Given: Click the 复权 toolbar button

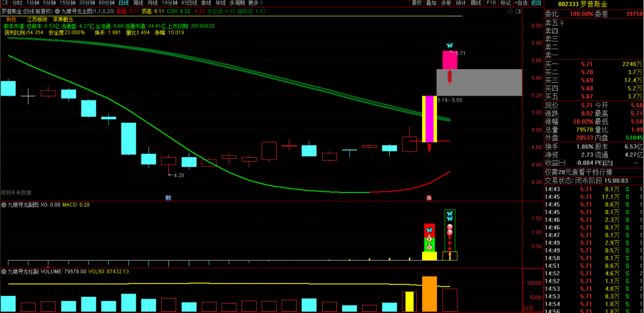Looking at the screenshot, I should pos(416,3).
